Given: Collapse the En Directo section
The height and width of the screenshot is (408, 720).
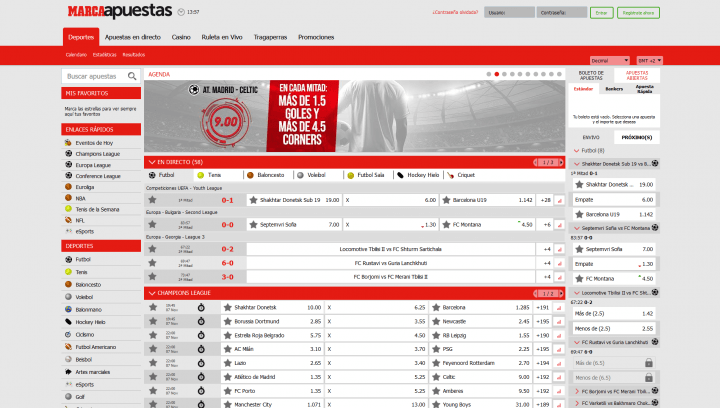Looking at the screenshot, I should point(152,162).
